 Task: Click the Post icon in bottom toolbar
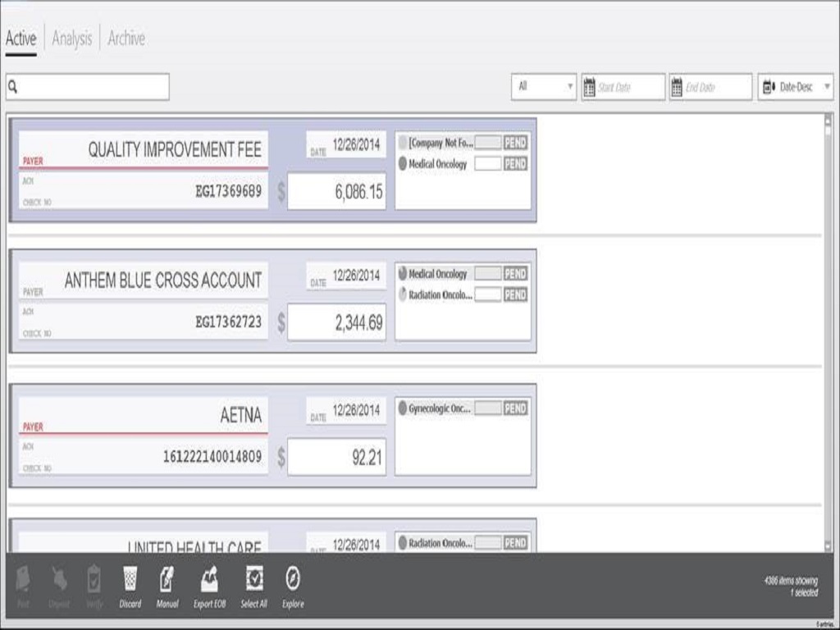pos(23,579)
